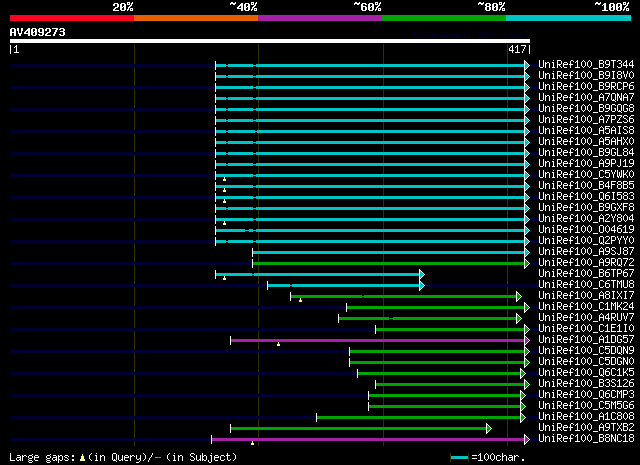Select the UniRef100_Q6C1K5 label
This screenshot has height=465, width=640.
[586, 373]
